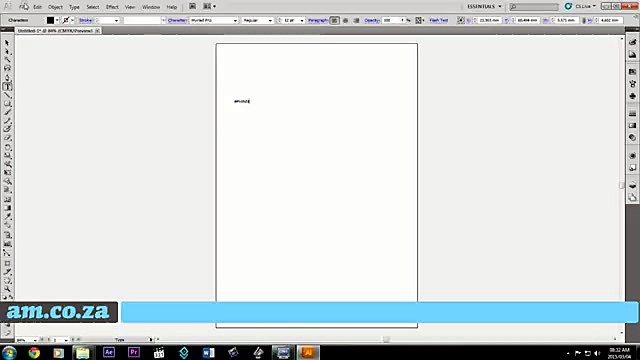Click the search field in application bar
This screenshot has width=640, height=360.
coord(534,7)
